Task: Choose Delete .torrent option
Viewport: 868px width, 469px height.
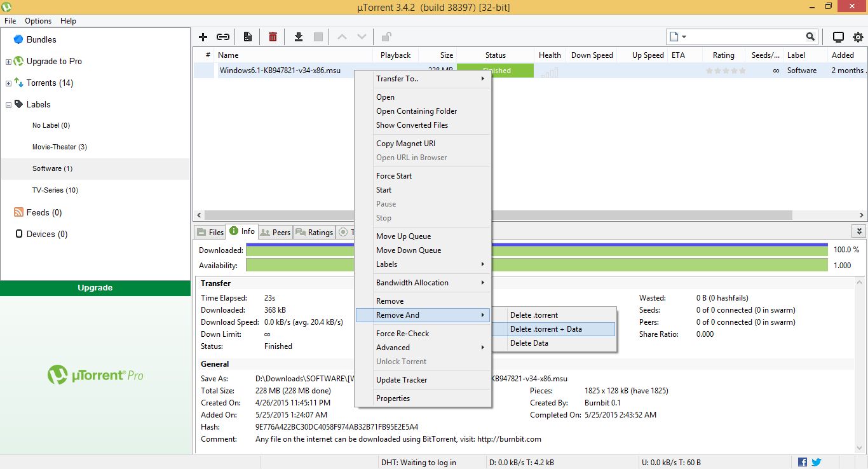Action: (553, 315)
